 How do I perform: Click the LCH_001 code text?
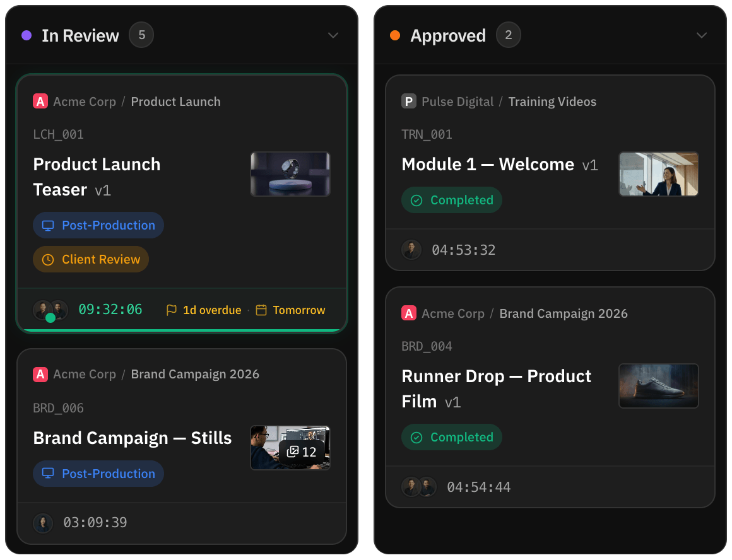tap(58, 134)
